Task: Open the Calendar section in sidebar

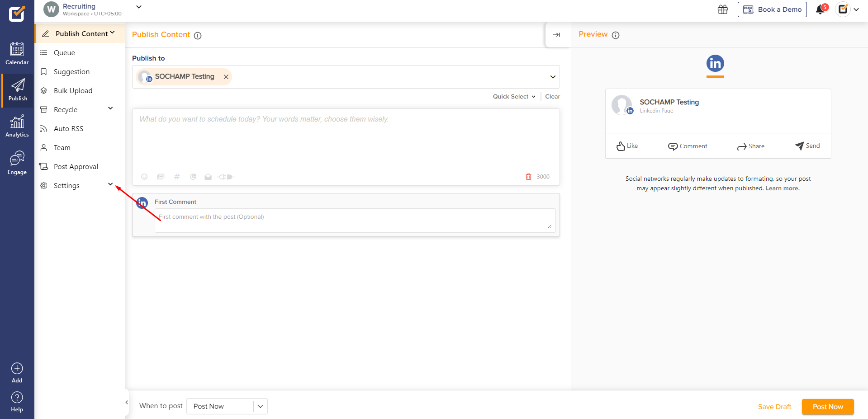Action: click(x=17, y=53)
